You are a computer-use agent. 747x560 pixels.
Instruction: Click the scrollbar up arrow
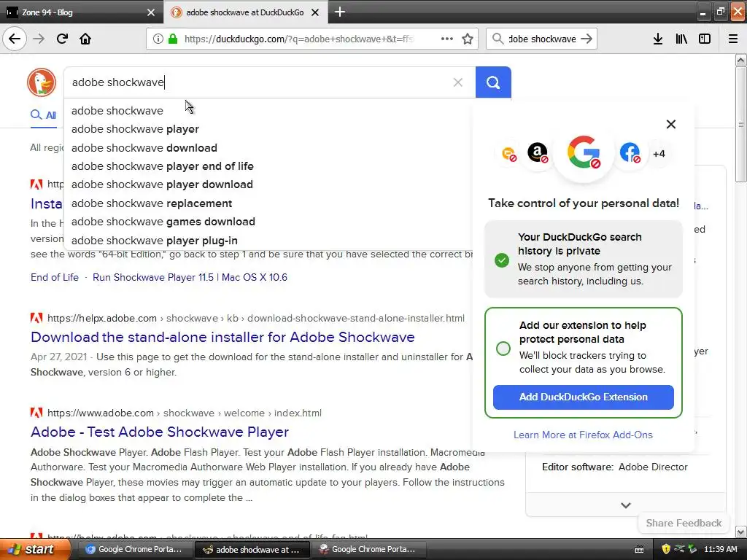741,60
